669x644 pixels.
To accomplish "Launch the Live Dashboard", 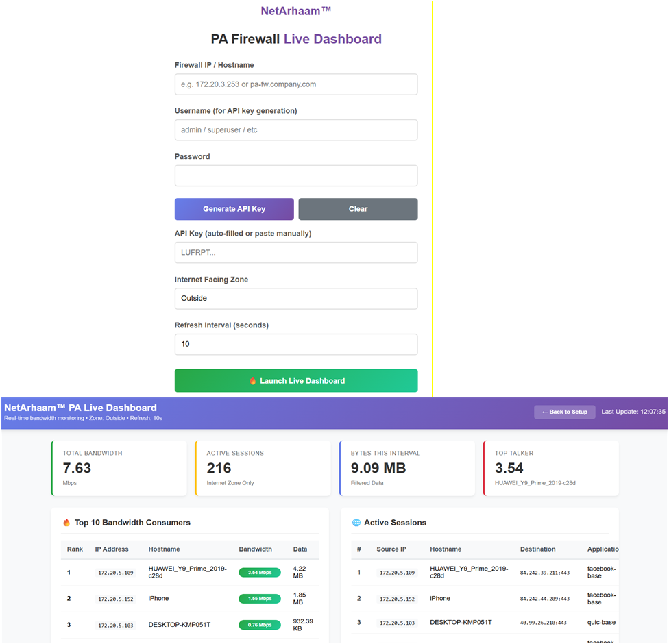I will 295,380.
